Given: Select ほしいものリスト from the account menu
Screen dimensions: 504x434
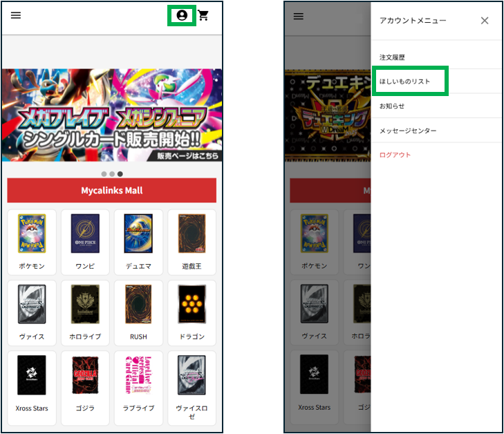Looking at the screenshot, I should click(404, 82).
